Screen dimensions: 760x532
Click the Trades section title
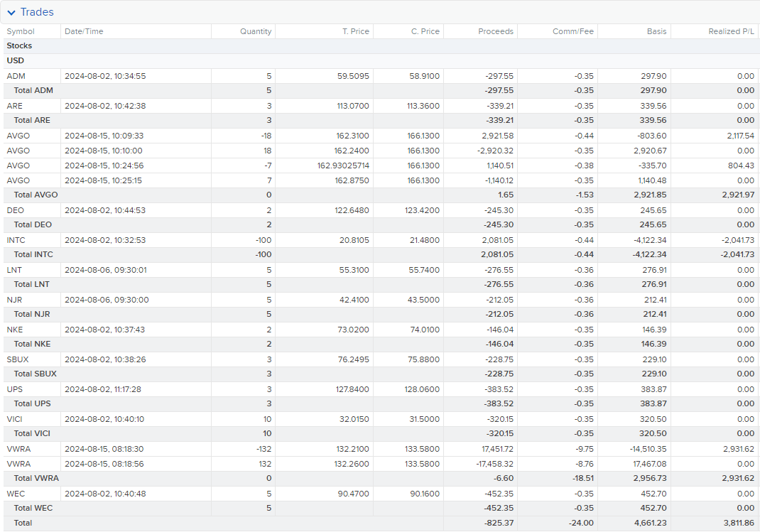(37, 12)
